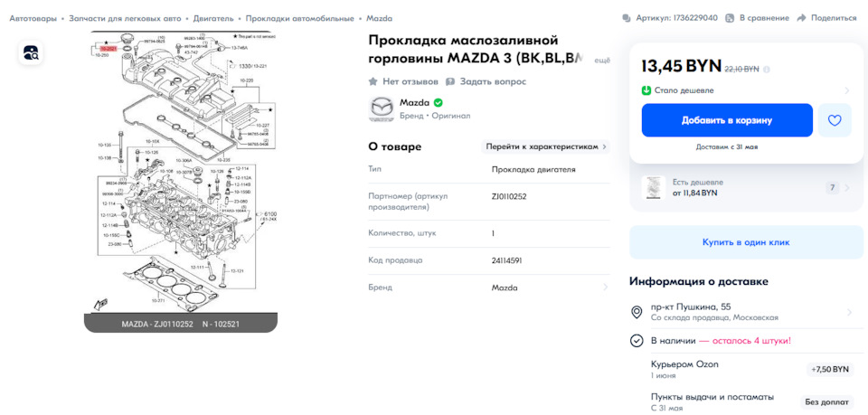Screen dimensions: 868x415
Task: Click Информация о доставке heading
Action: 699,282
